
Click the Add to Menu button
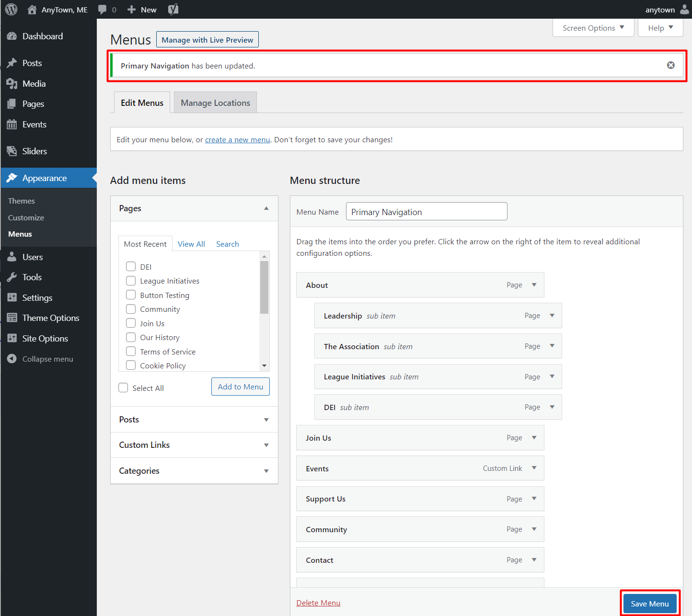point(241,387)
